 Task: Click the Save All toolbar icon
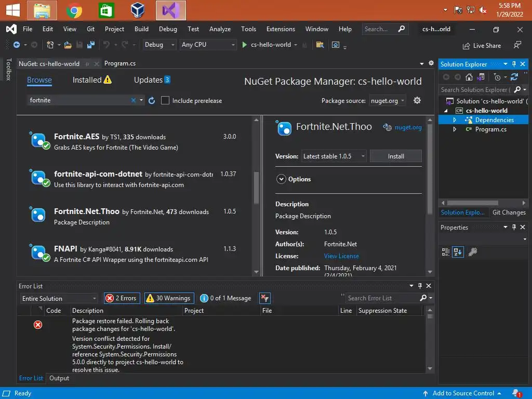tap(90, 45)
